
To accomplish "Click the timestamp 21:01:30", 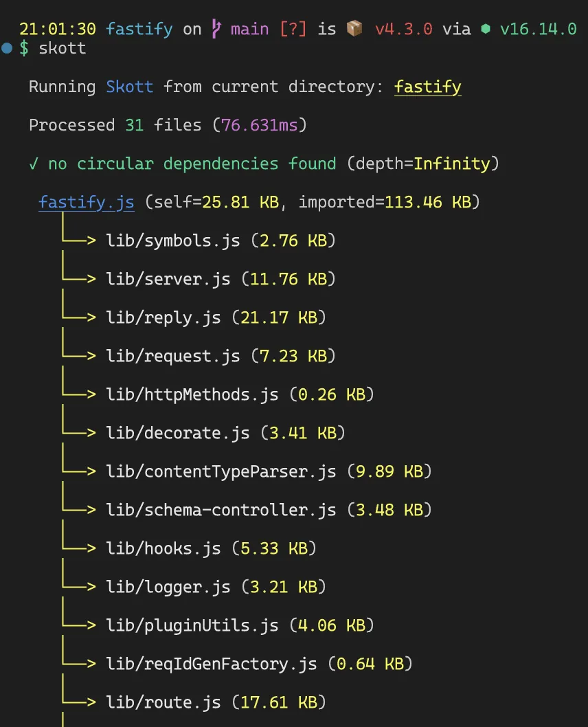I will click(x=58, y=30).
